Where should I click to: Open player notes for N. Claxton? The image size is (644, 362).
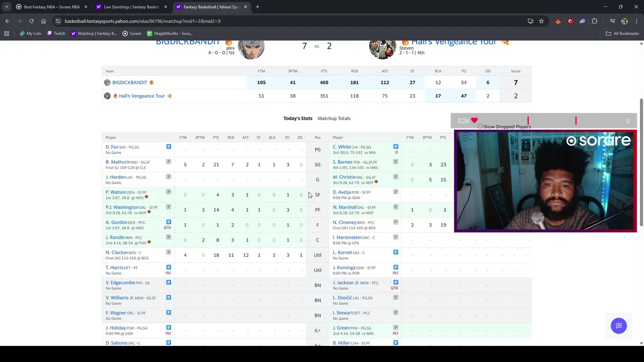click(169, 252)
